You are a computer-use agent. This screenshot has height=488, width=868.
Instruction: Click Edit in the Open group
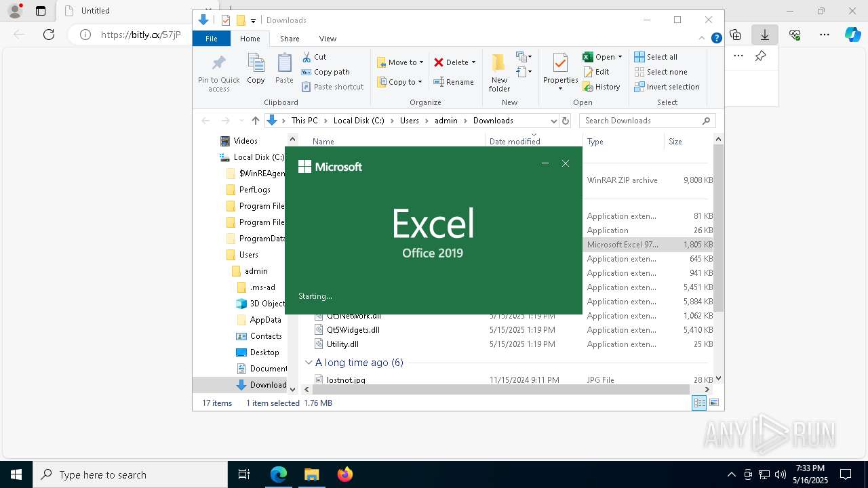(x=596, y=72)
